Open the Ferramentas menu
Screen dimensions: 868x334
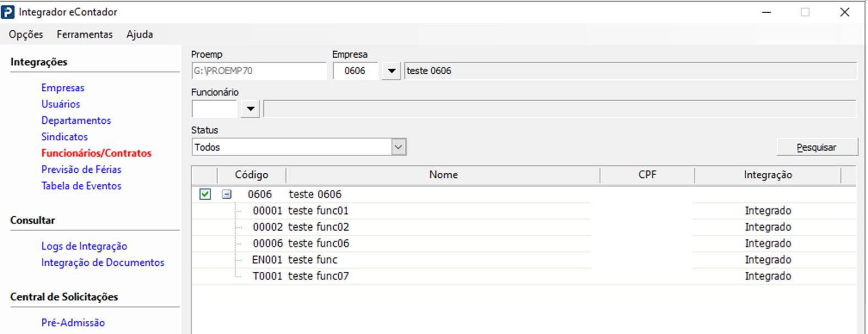coord(84,34)
